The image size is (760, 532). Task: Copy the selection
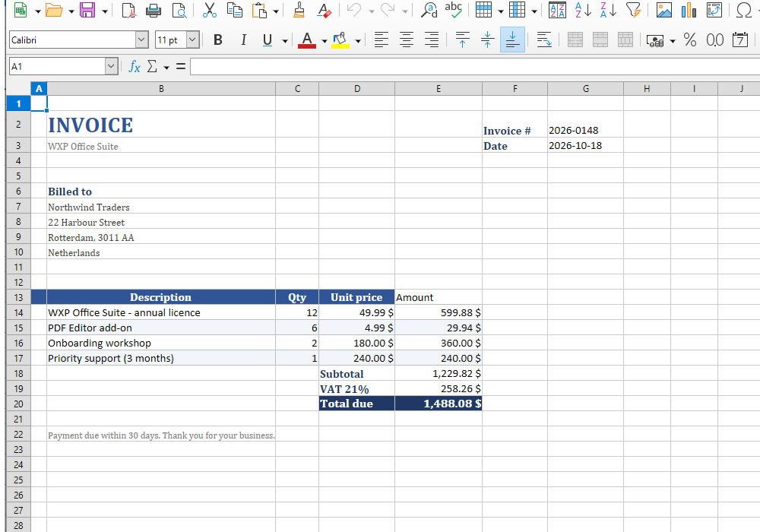(235, 10)
